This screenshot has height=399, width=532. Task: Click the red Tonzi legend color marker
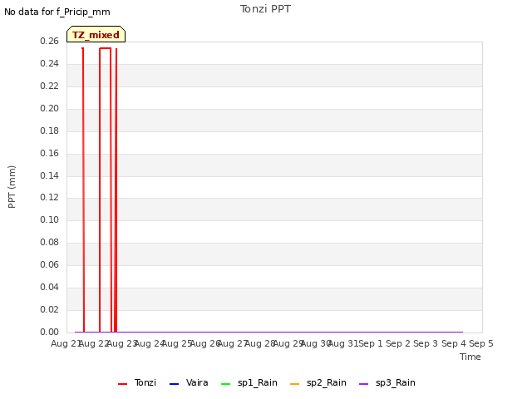(x=122, y=384)
